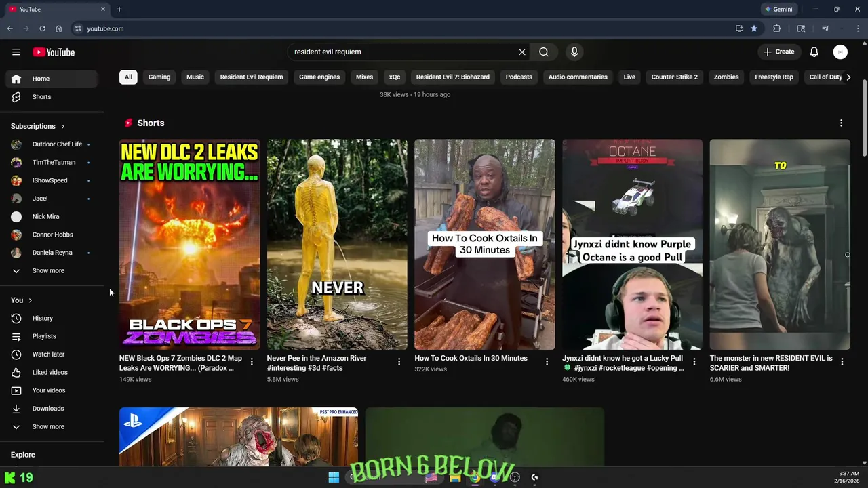Go to the YouTube logo home link
The image size is (868, 488).
click(x=54, y=52)
